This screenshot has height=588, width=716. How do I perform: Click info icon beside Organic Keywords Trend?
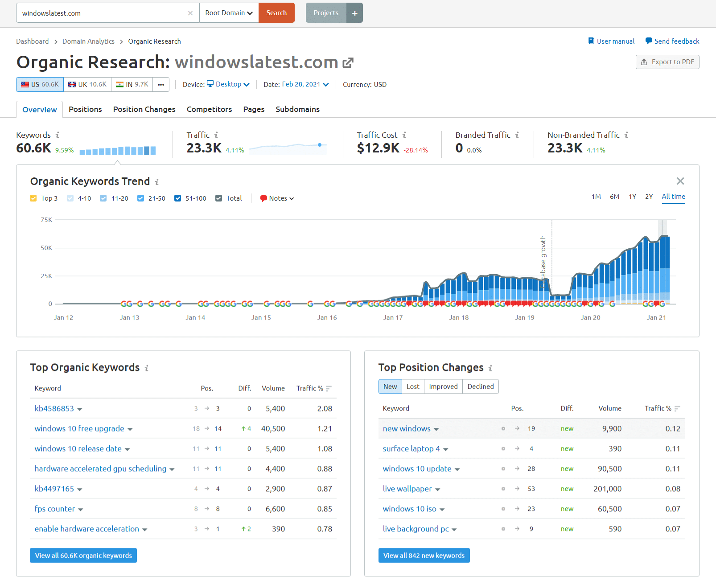[x=157, y=182]
